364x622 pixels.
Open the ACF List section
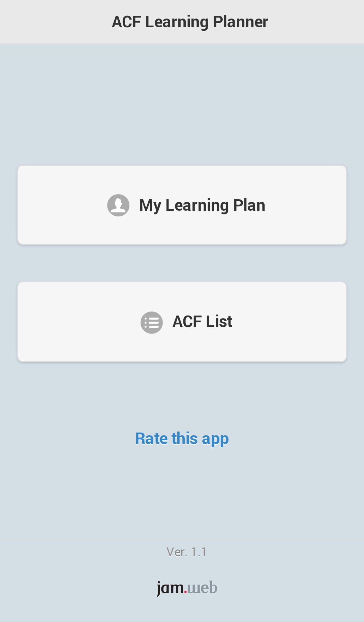182,322
